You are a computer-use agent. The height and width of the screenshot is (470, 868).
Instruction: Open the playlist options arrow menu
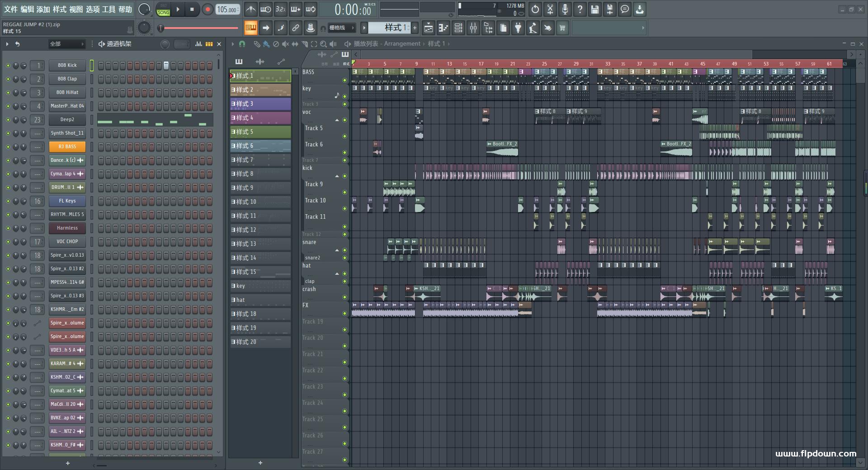point(233,44)
